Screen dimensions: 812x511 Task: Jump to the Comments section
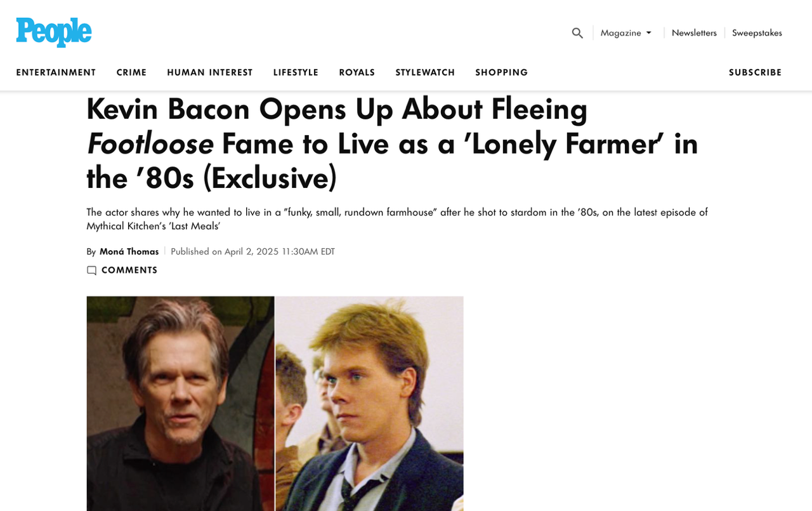129,270
